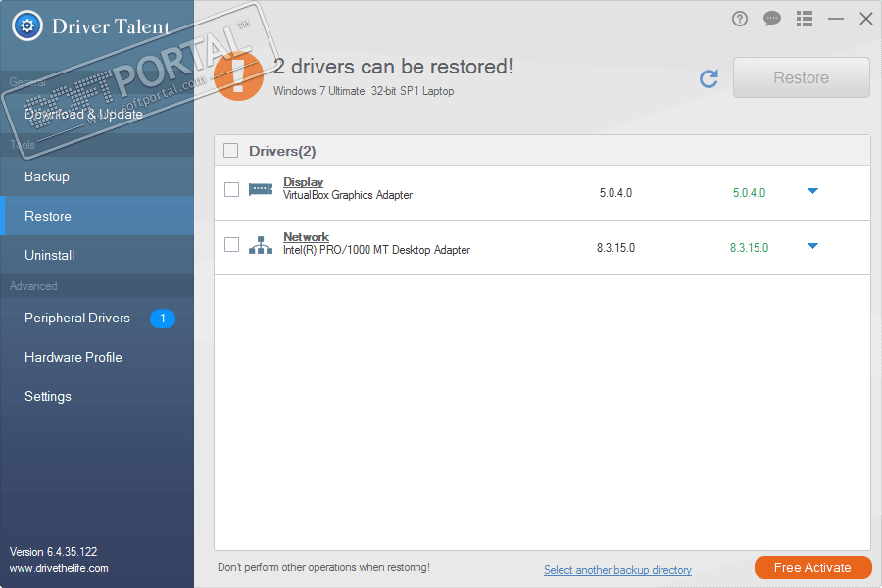Open the Display category link
The image size is (882, 588).
tap(303, 182)
